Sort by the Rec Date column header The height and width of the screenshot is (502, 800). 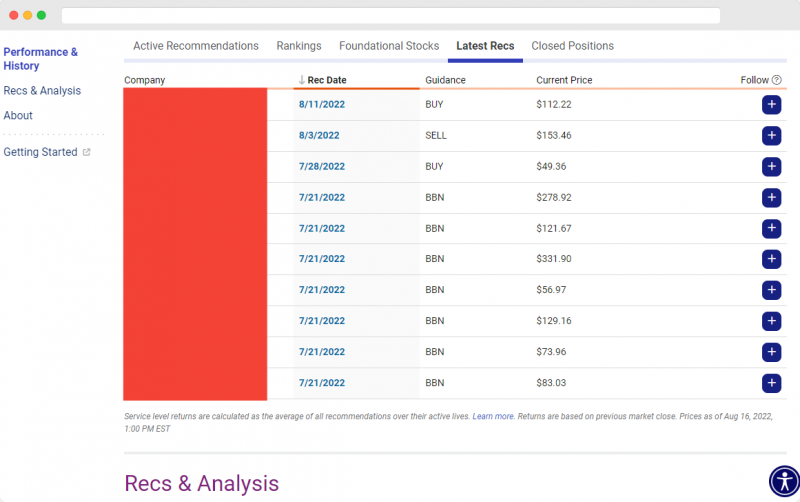coord(327,80)
